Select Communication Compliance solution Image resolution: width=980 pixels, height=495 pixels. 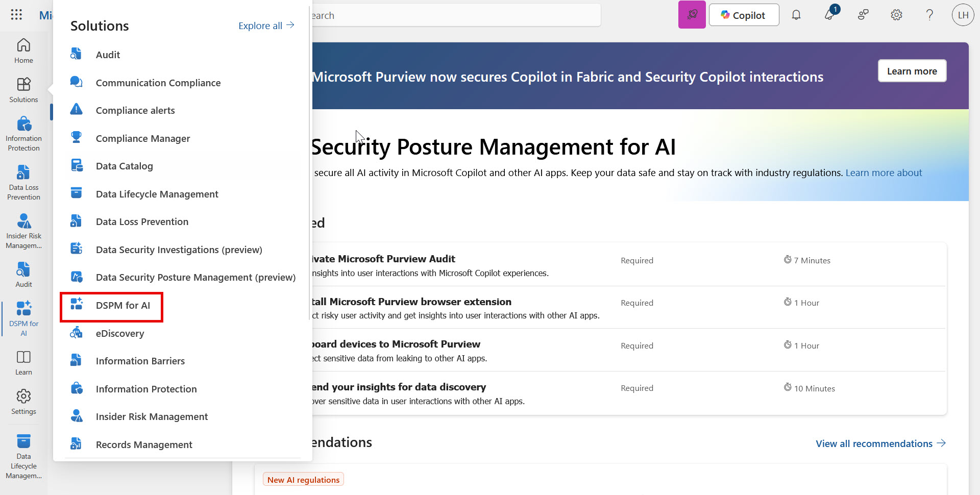coord(158,83)
